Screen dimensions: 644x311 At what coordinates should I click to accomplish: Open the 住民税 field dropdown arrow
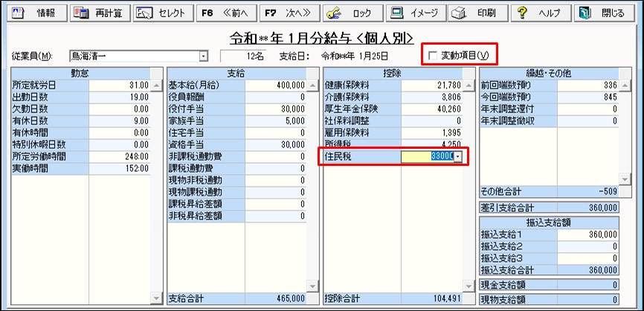(458, 156)
